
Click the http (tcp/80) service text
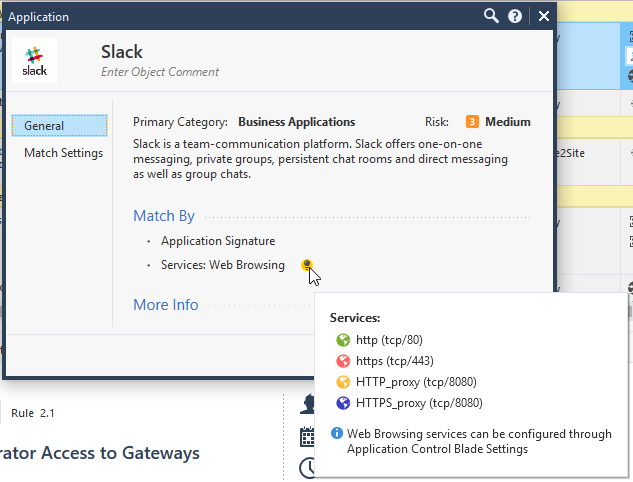click(389, 340)
